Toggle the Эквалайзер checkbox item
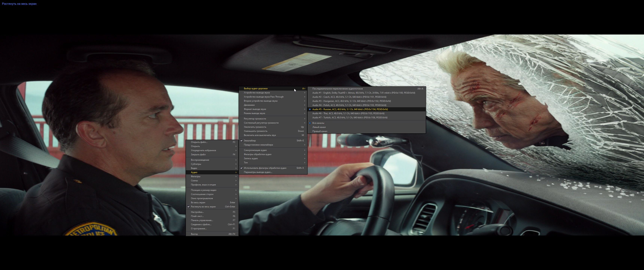The image size is (644, 270). click(273, 140)
